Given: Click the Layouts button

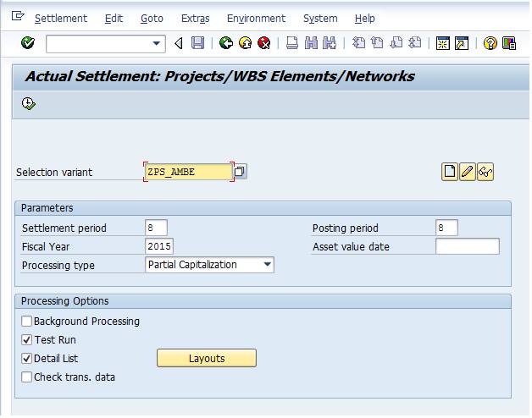Looking at the screenshot, I should (x=207, y=358).
